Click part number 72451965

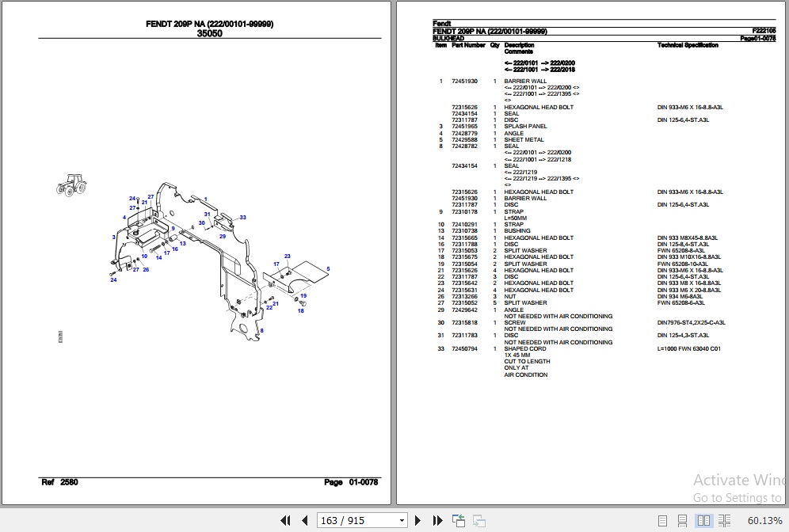click(464, 126)
